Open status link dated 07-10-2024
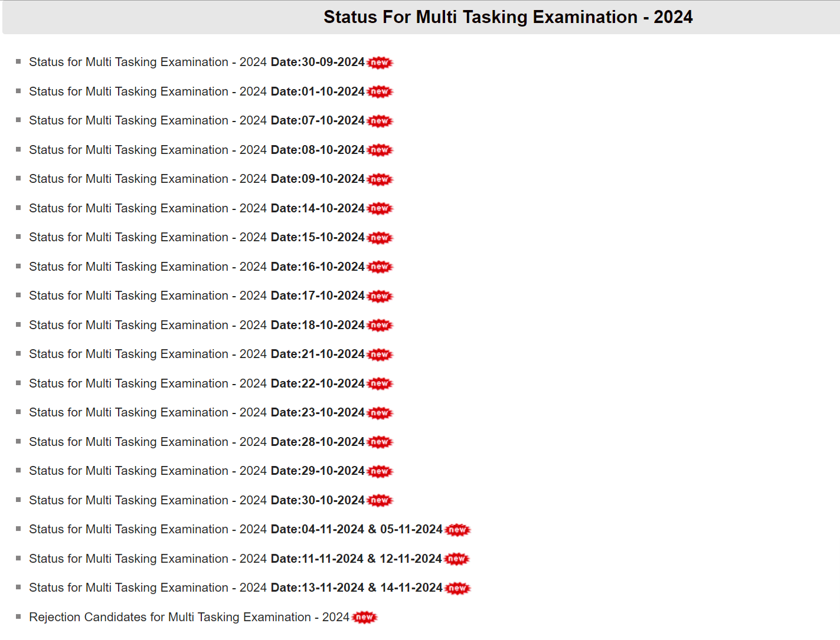This screenshot has width=840, height=640. click(x=197, y=120)
